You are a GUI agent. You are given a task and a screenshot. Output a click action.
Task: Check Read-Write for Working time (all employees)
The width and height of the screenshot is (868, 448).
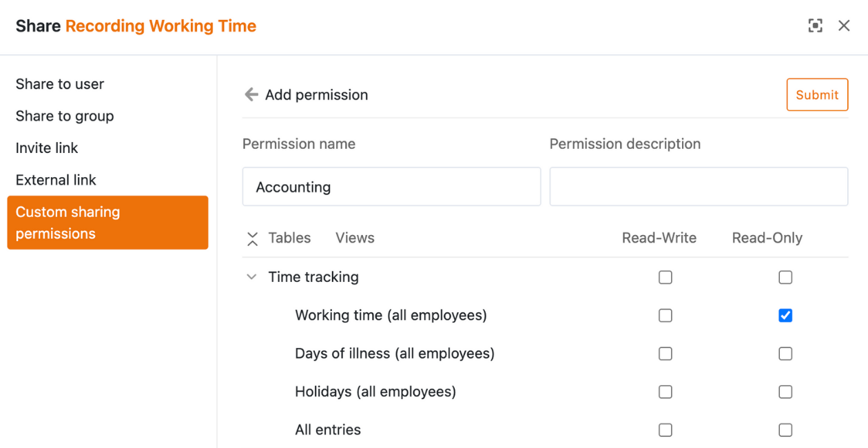tap(665, 316)
